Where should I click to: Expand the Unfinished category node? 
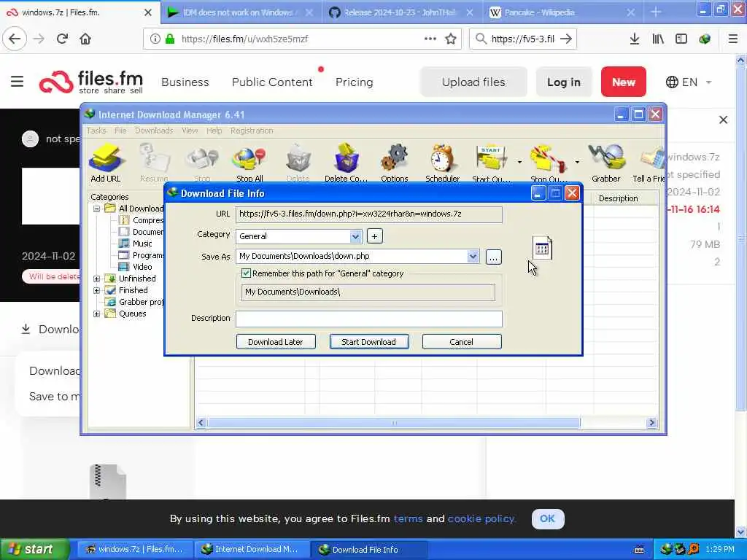pos(97,279)
